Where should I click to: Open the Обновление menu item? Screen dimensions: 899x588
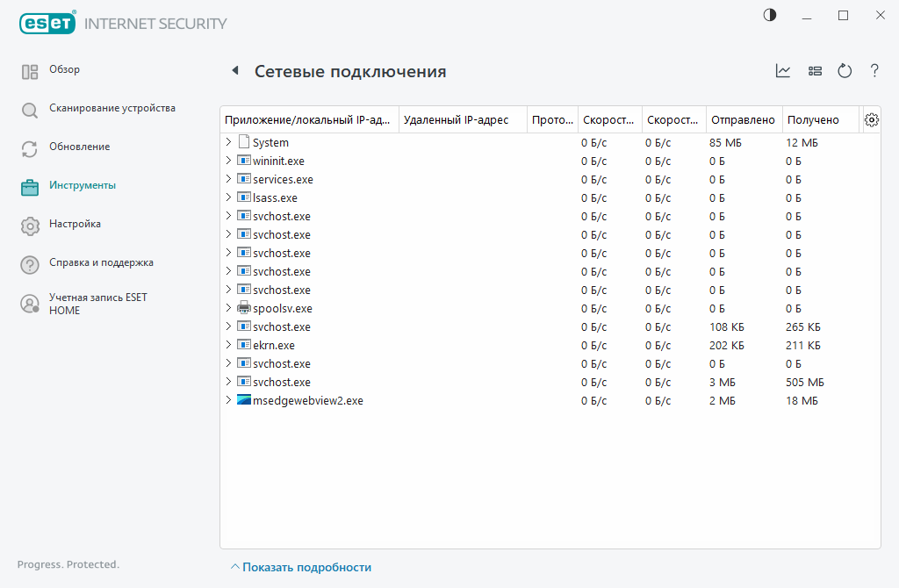coord(79,147)
